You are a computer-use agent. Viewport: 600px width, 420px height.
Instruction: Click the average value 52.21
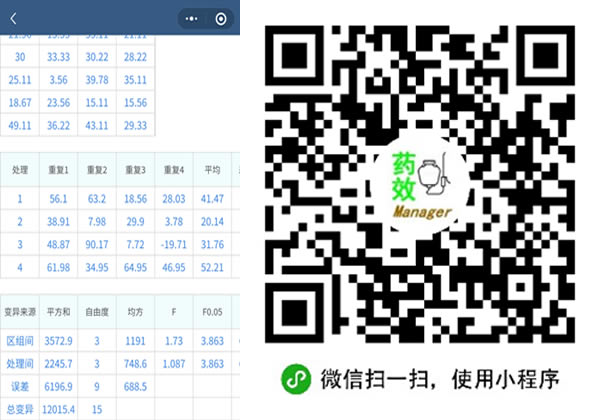coord(212,267)
